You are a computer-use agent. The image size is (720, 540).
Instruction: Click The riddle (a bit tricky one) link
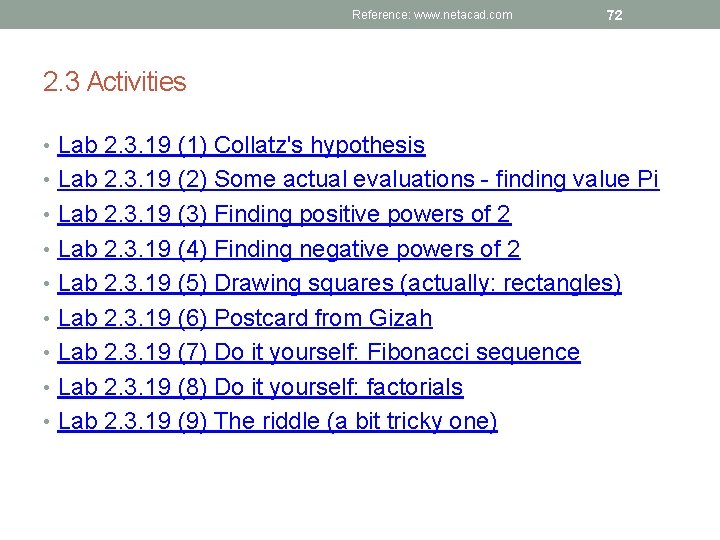click(277, 422)
